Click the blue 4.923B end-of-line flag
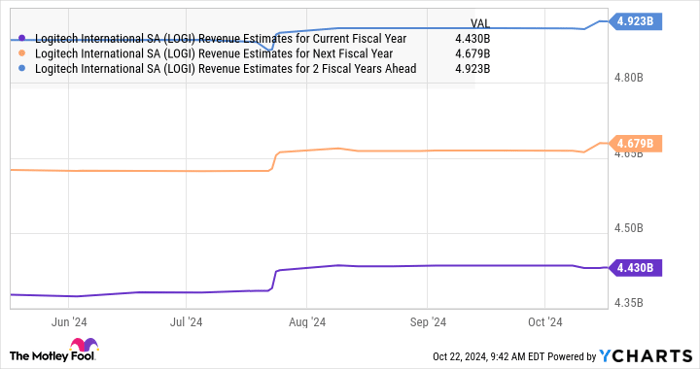 [635, 21]
